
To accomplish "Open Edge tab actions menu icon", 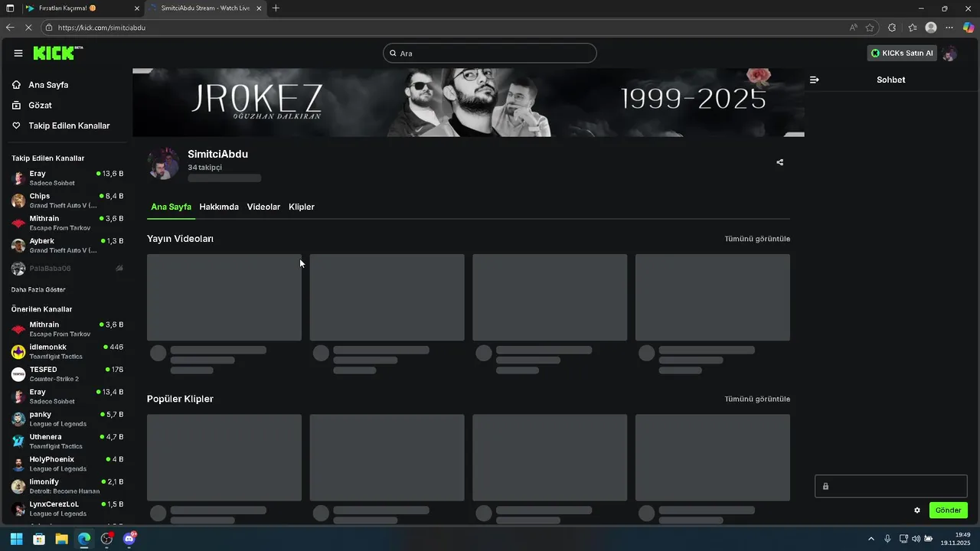I will tap(10, 8).
